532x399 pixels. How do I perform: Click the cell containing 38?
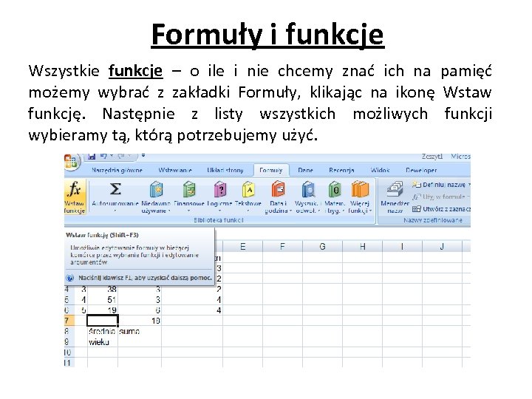click(x=103, y=290)
